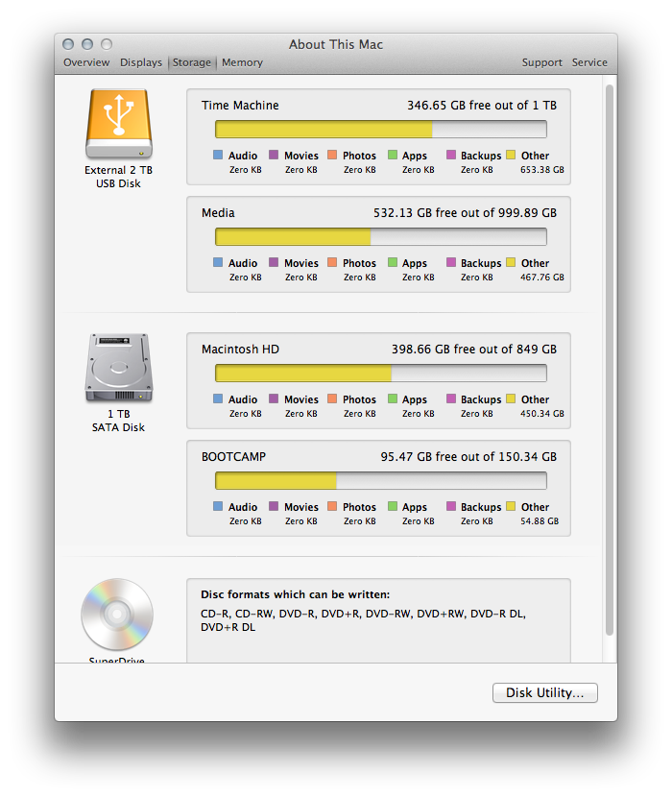This screenshot has width=672, height=797.
Task: Click the magenta Backups swatch under Macintosh HD
Action: 451,398
